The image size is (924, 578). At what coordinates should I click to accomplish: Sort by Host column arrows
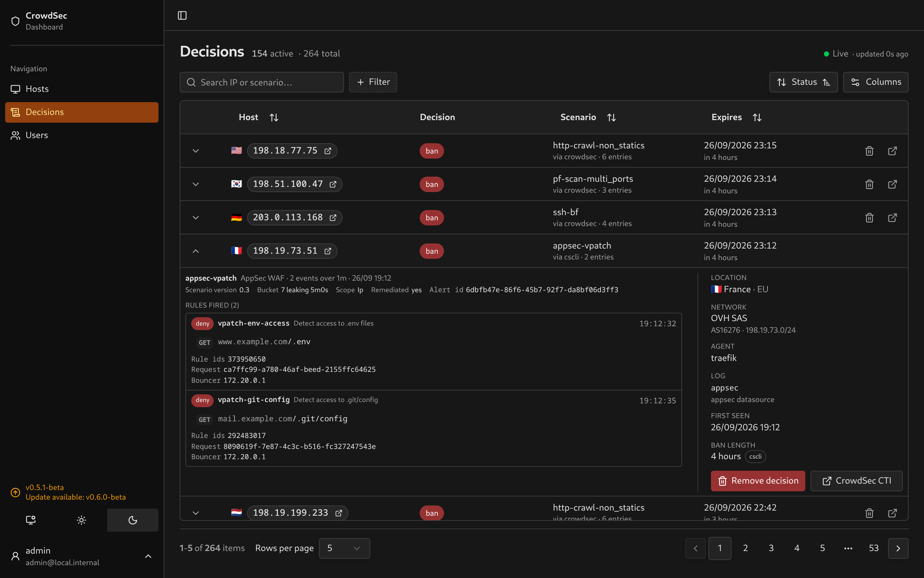pos(274,117)
